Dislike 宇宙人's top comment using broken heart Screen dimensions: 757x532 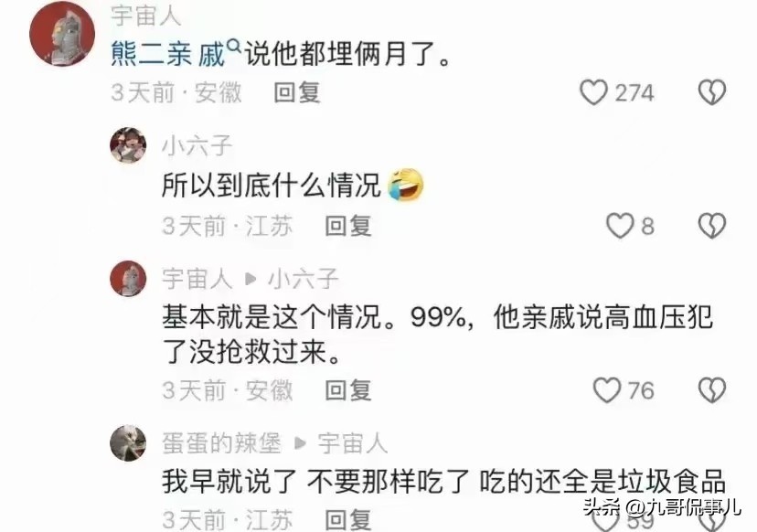tap(712, 92)
